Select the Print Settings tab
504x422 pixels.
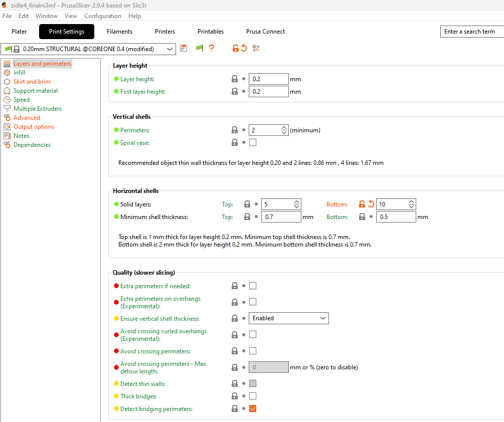pos(67,32)
